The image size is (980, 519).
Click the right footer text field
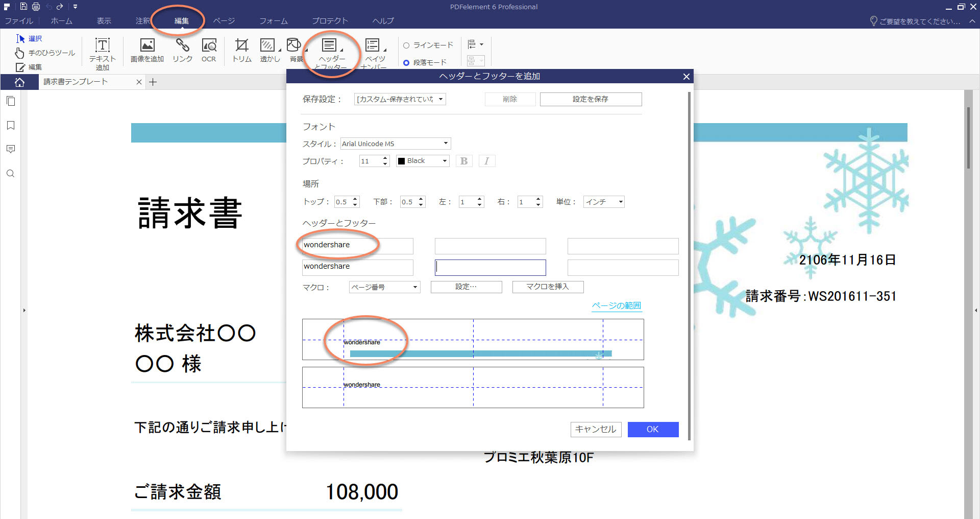pos(623,267)
